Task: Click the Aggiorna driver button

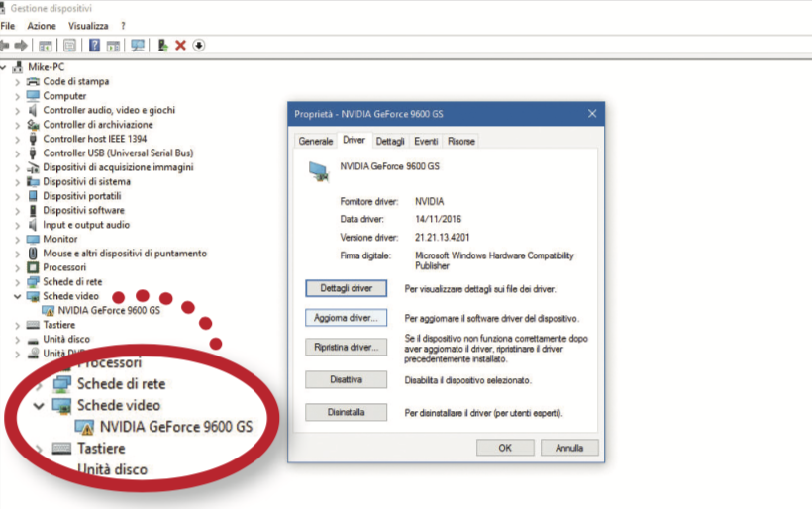Action: tap(346, 319)
